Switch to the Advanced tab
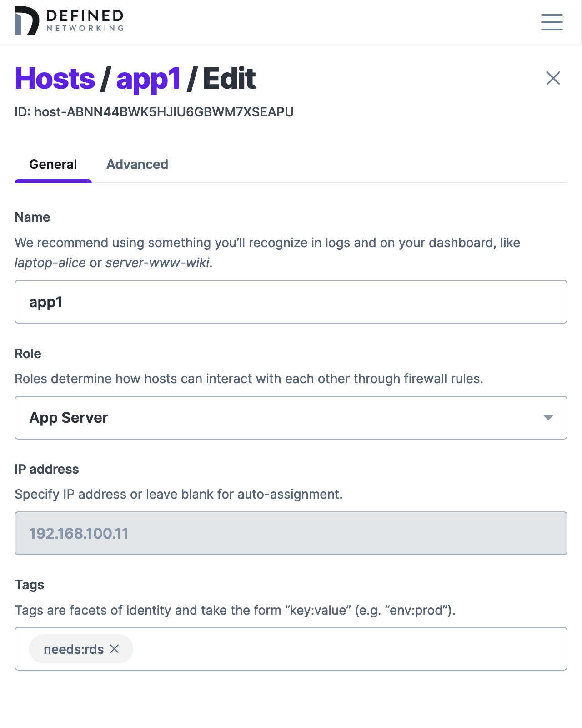Screen dimensions: 582x728 coord(137,164)
